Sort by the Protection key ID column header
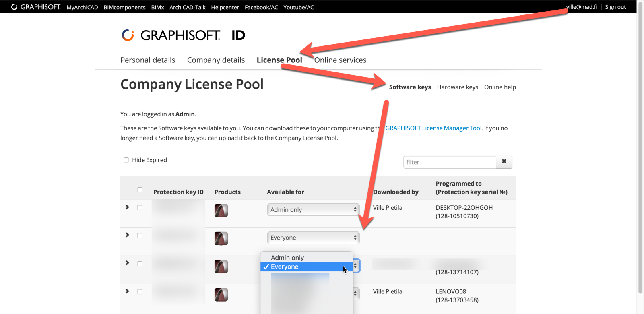644x314 pixels. click(178, 192)
